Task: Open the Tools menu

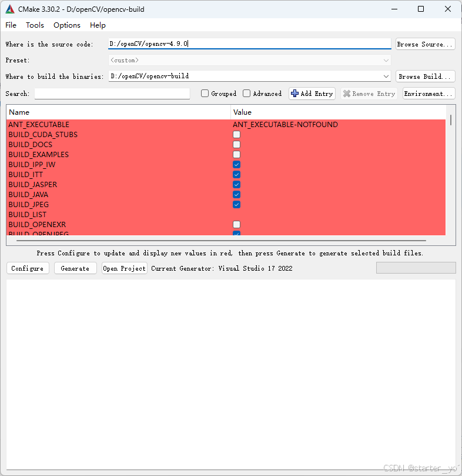Action: pos(35,25)
